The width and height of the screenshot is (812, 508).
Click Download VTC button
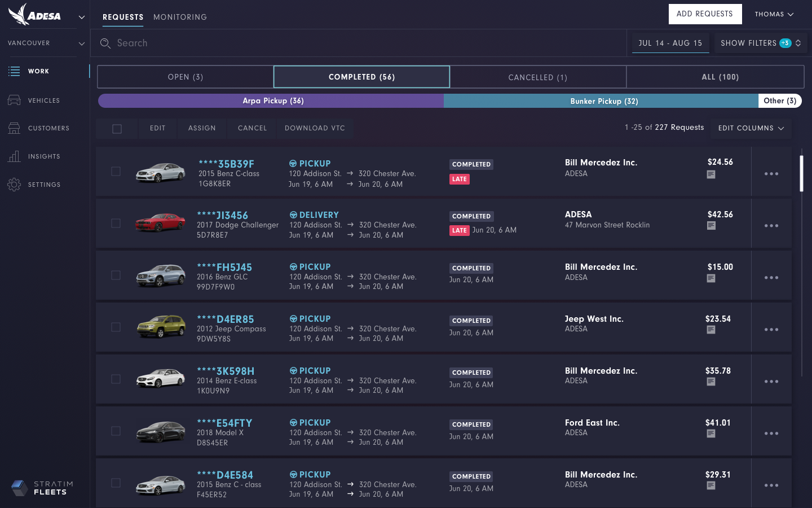point(315,128)
